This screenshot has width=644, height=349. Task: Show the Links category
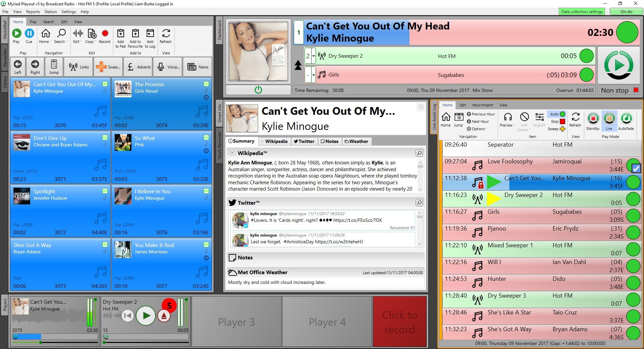click(x=78, y=67)
